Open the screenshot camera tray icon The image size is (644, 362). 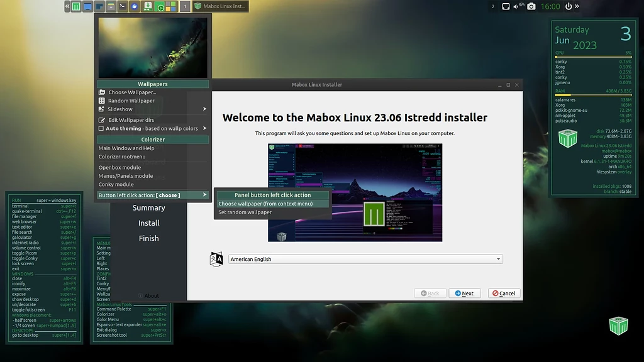pos(531,6)
